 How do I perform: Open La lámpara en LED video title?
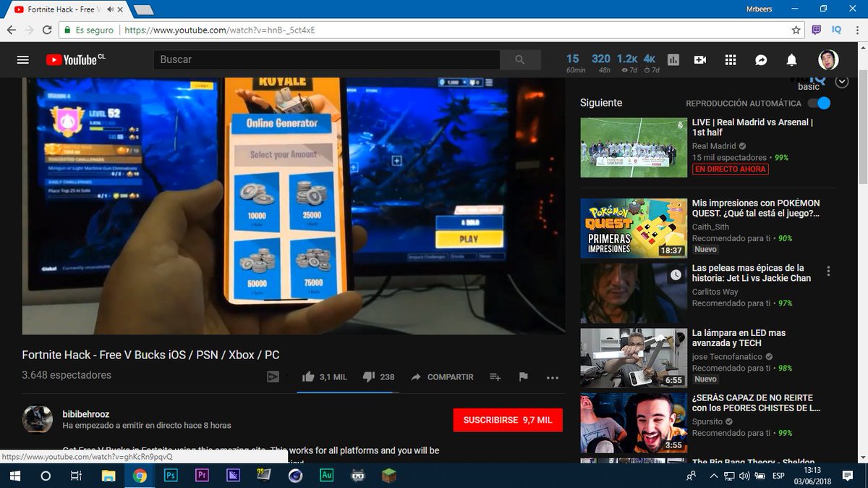click(x=739, y=338)
